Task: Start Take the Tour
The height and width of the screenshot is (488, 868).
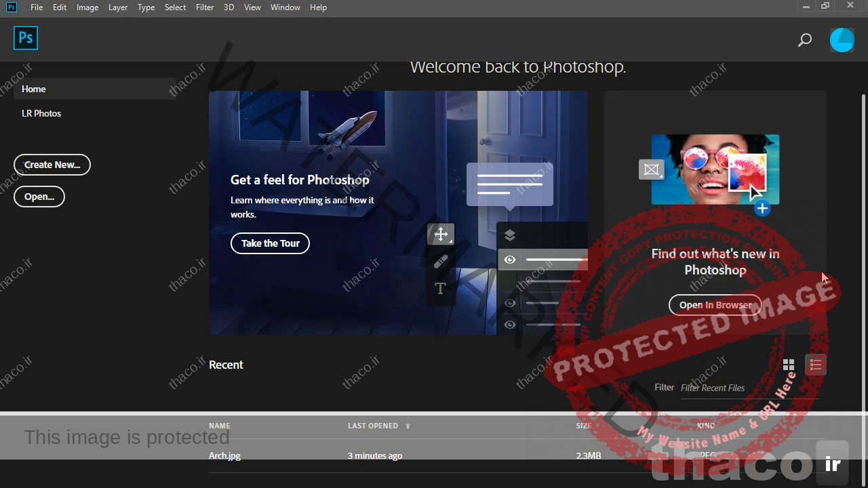Action: (270, 243)
